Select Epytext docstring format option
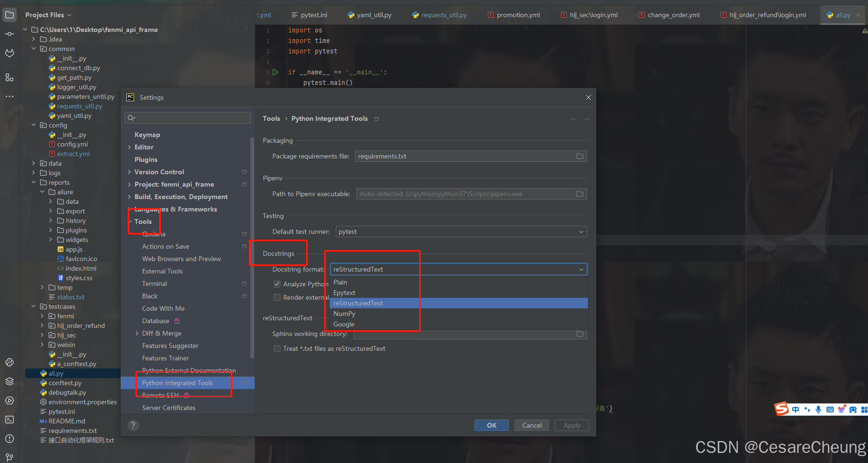Viewport: 868px width, 463px height. [459, 293]
